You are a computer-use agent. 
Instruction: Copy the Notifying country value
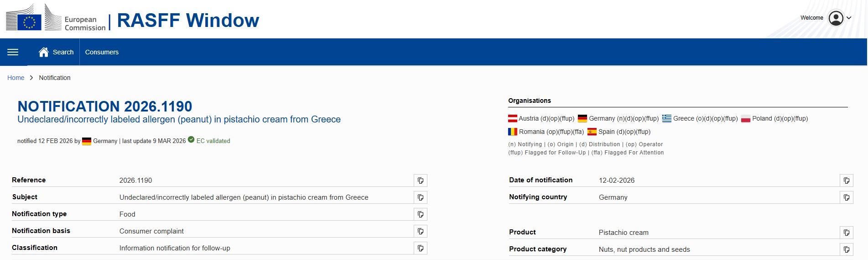[846, 197]
